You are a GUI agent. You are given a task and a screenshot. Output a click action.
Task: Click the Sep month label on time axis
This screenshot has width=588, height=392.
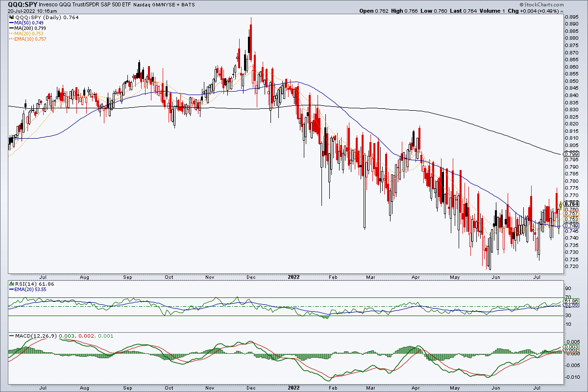point(127,277)
